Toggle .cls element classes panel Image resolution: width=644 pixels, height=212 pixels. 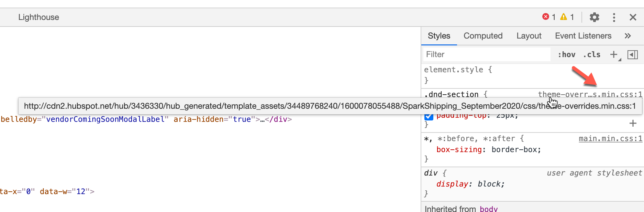[x=592, y=54]
